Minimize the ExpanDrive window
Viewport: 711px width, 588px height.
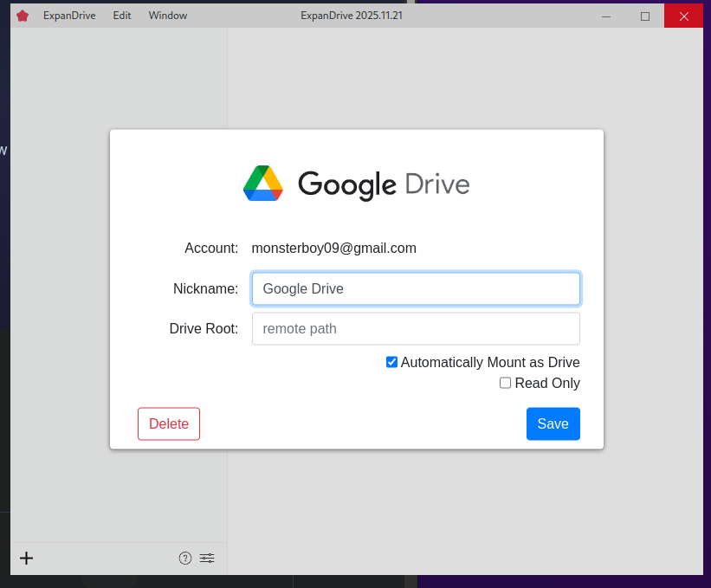pos(606,16)
